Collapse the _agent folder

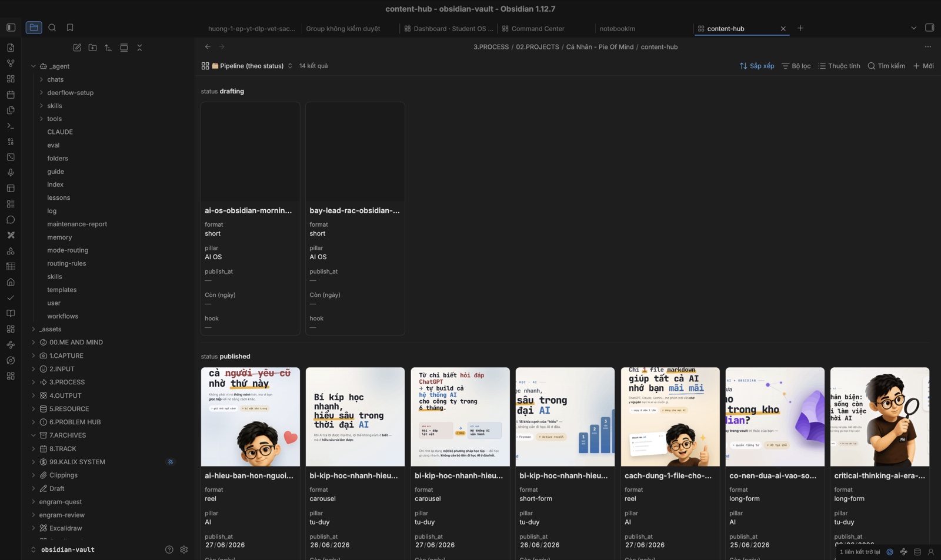(x=34, y=66)
